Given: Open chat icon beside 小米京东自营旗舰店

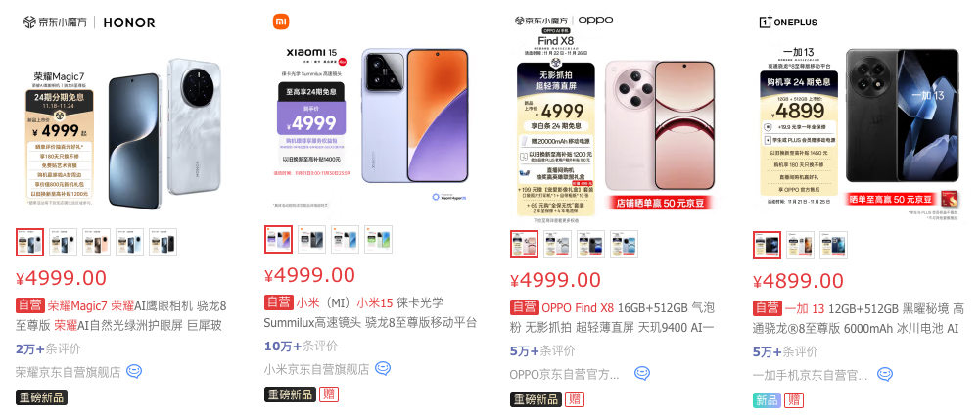Looking at the screenshot, I should click(x=383, y=368).
